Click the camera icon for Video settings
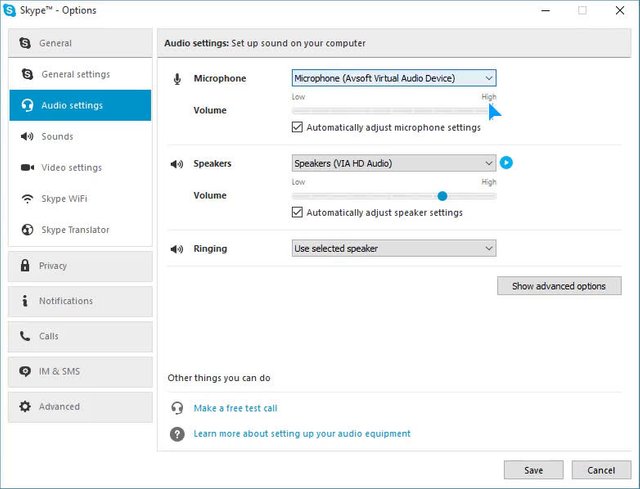This screenshot has height=489, width=640. pyautogui.click(x=27, y=167)
